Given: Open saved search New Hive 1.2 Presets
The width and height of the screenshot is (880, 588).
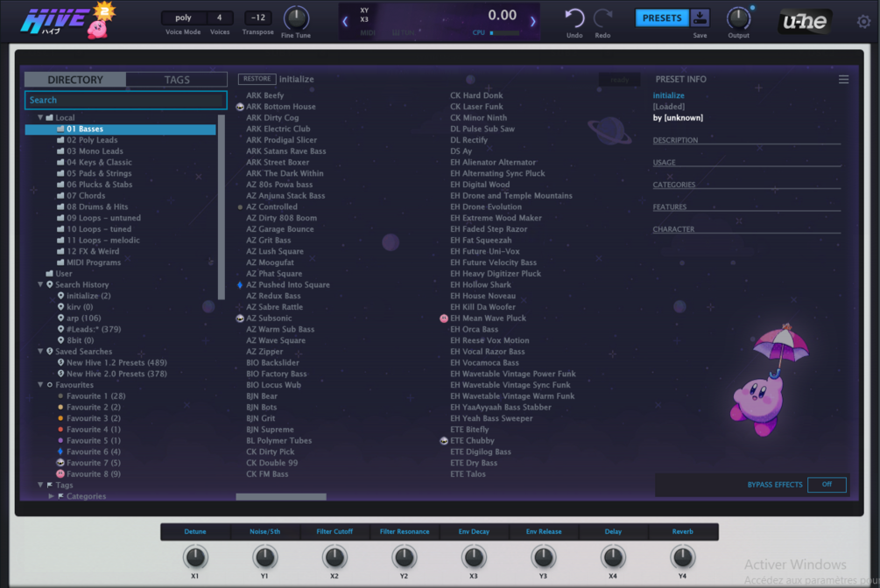Looking at the screenshot, I should coord(116,363).
